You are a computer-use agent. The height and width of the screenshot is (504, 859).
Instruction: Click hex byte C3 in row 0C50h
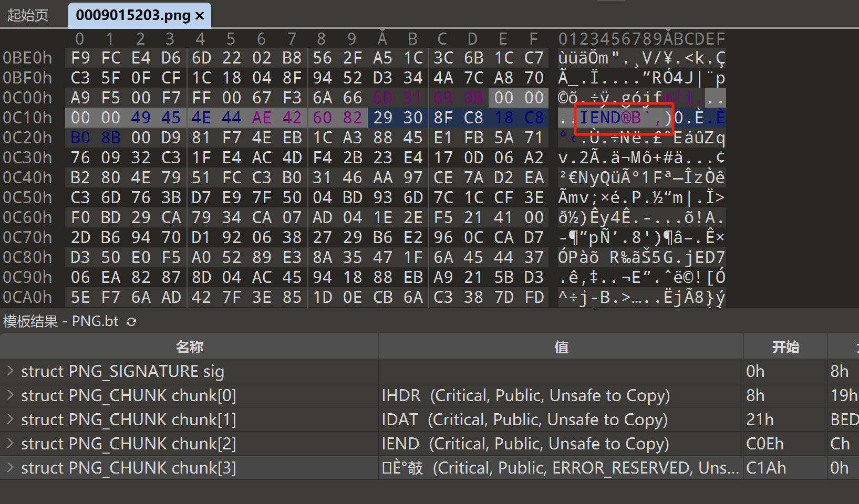[x=80, y=197]
